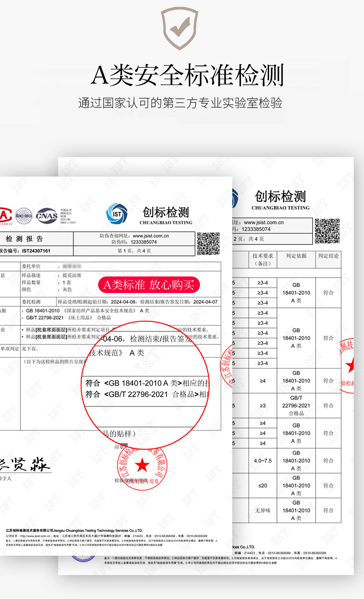This screenshot has width=364, height=599.
Task: Click the CNAS accreditation logo
Action: [x=47, y=215]
